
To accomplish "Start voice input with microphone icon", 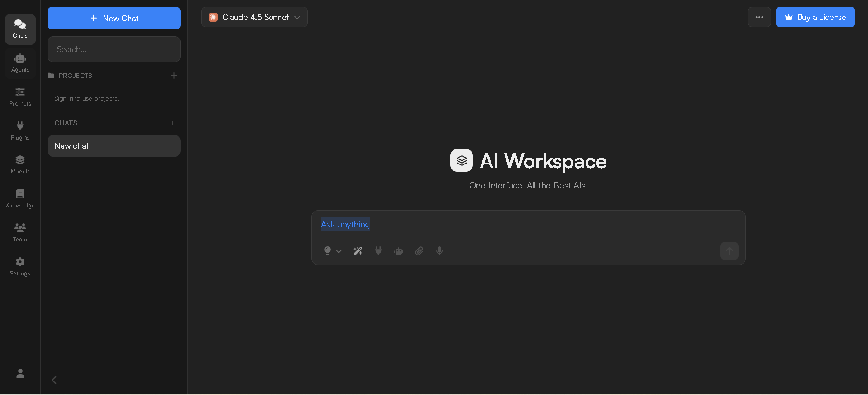I will 439,251.
